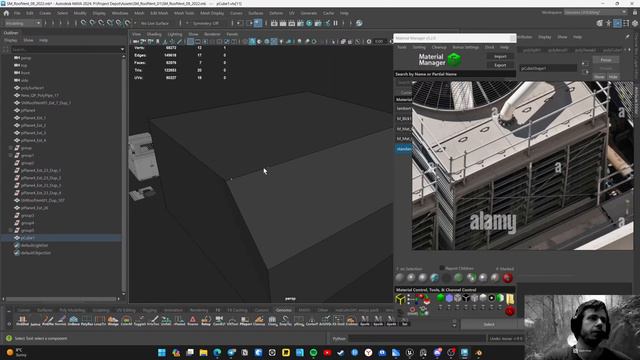Screen dimensions: 640x360
Task: Click the Import button in Material Manager
Action: (500, 56)
